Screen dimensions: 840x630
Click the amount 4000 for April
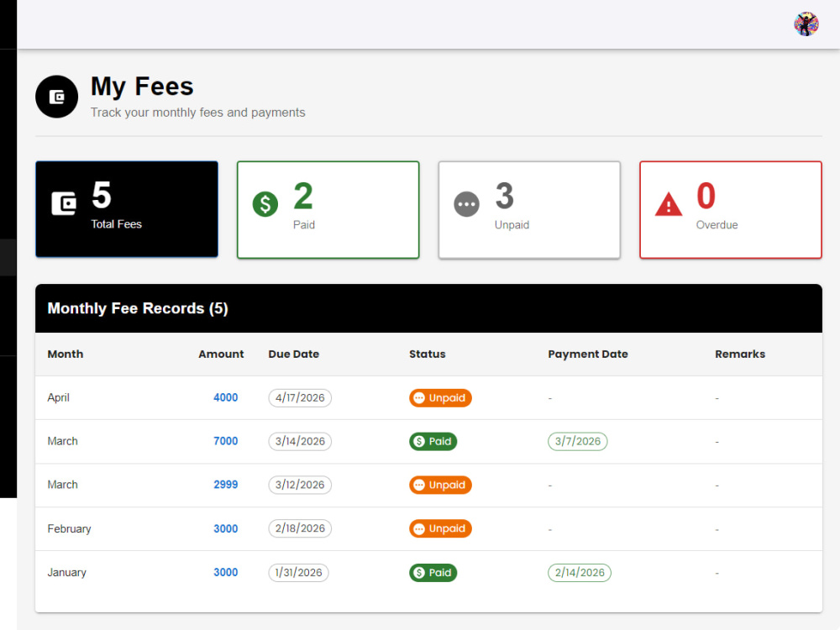point(225,397)
